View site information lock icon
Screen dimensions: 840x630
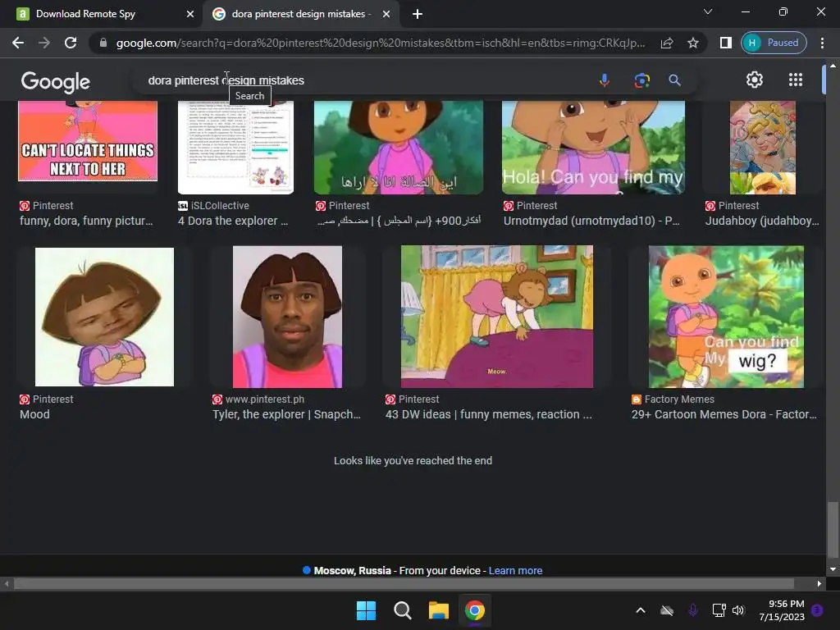point(103,43)
